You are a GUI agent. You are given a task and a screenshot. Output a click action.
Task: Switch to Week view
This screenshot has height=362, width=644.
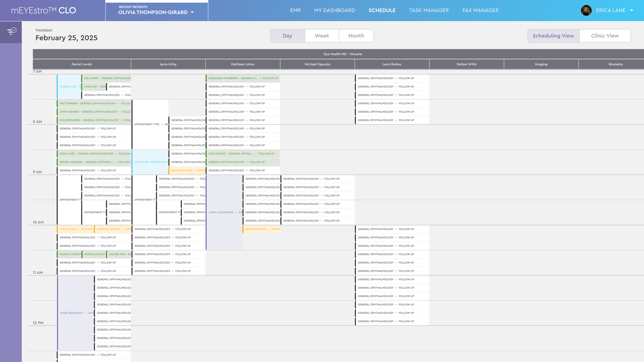click(x=322, y=36)
